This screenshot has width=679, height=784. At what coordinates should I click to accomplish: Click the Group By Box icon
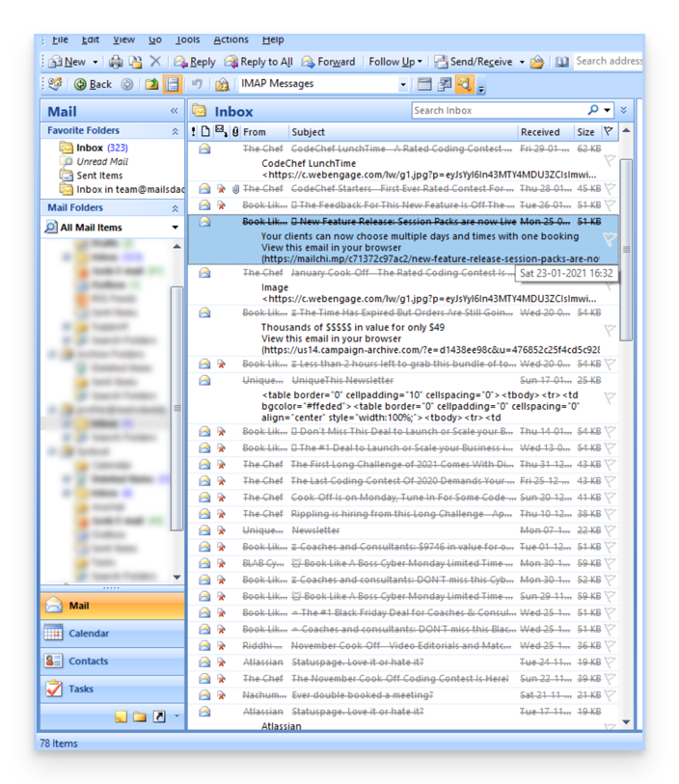(424, 85)
